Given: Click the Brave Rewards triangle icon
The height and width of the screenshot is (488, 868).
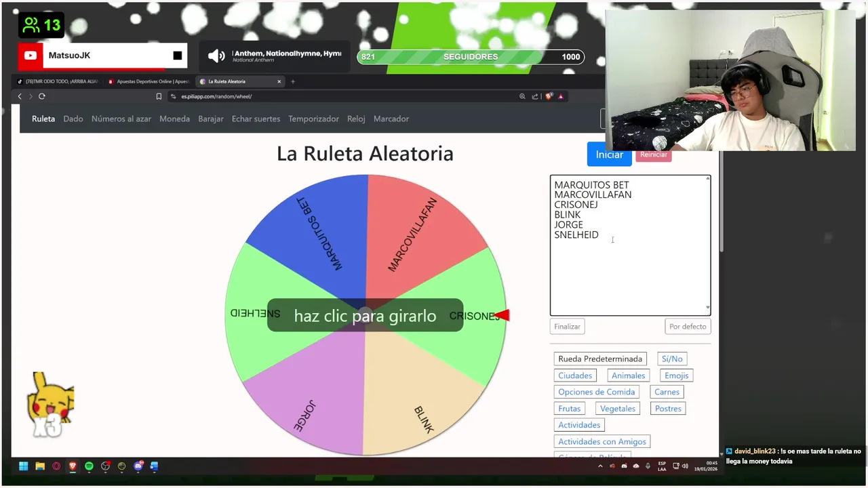Looking at the screenshot, I should [x=561, y=96].
